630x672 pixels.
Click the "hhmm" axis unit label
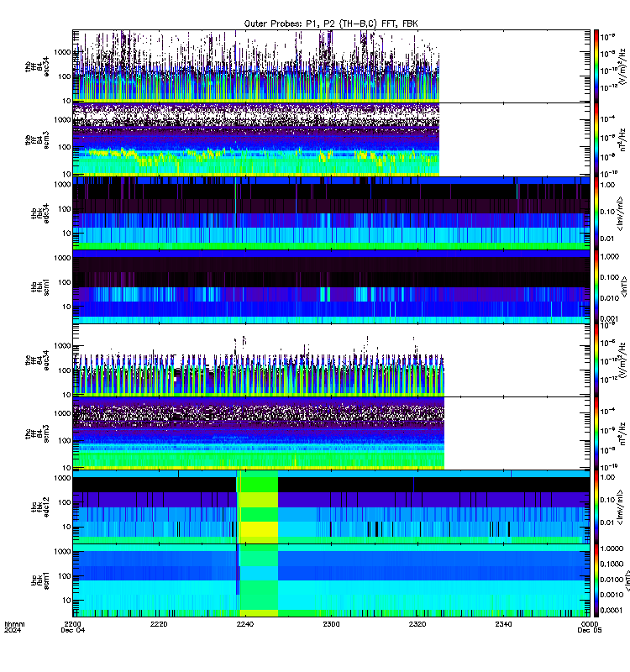(x=14, y=624)
